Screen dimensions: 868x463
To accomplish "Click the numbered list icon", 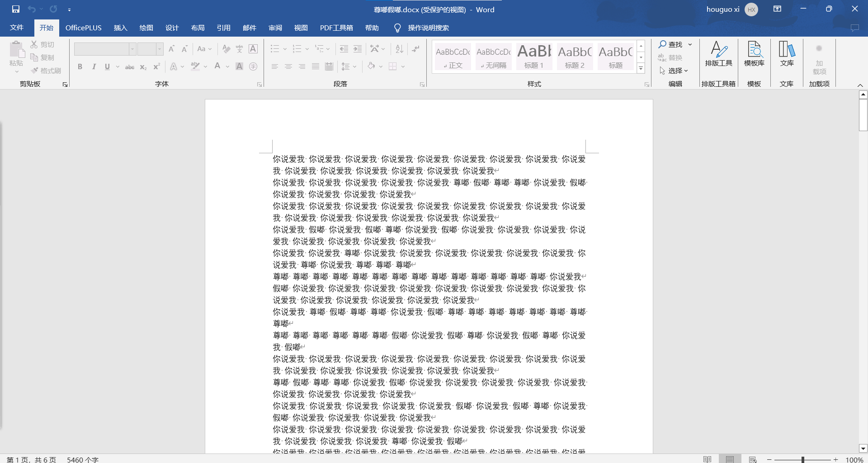I will click(x=297, y=49).
